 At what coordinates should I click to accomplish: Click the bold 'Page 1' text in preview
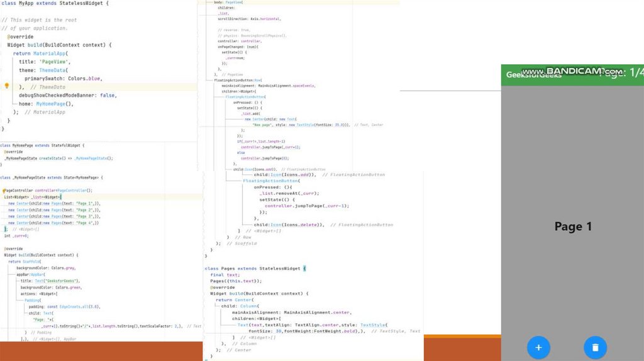coord(573,226)
